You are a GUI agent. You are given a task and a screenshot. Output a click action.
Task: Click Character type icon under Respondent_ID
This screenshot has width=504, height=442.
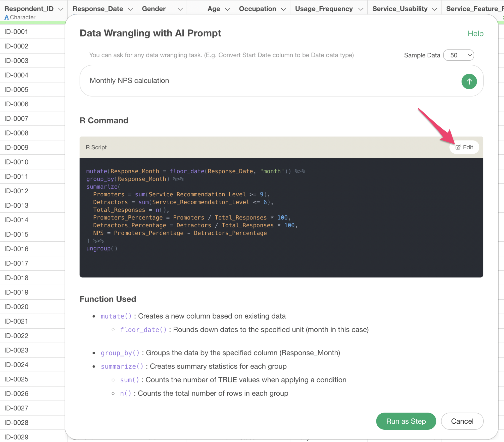click(7, 17)
